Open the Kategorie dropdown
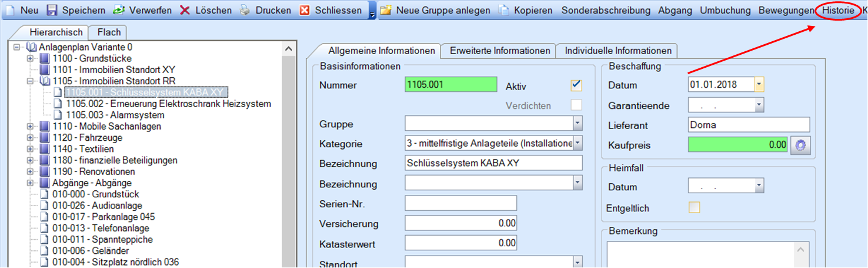 577,144
